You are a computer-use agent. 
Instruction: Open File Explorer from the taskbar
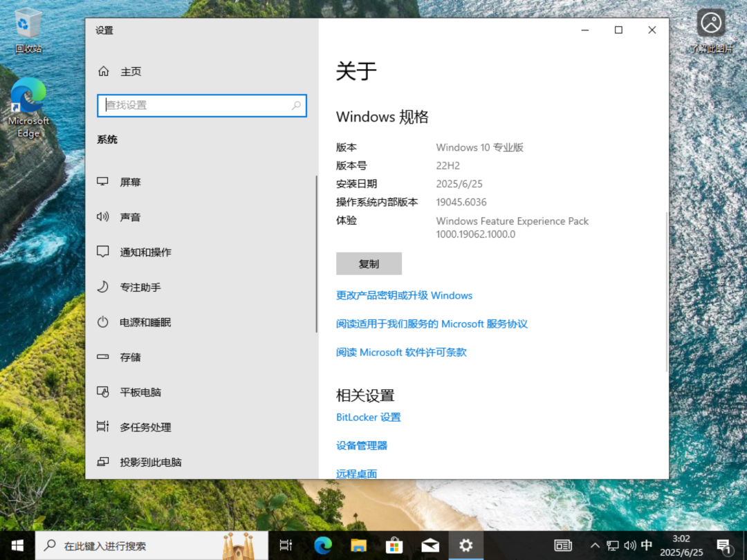(x=358, y=545)
